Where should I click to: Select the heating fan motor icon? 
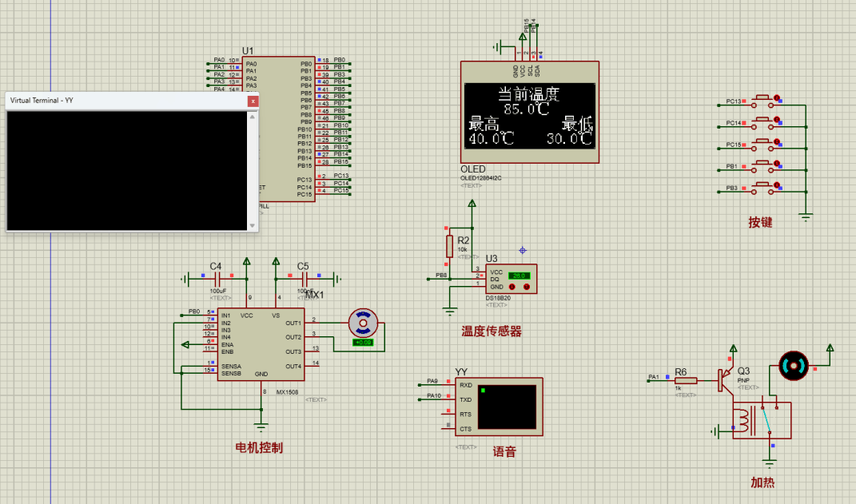tap(794, 365)
